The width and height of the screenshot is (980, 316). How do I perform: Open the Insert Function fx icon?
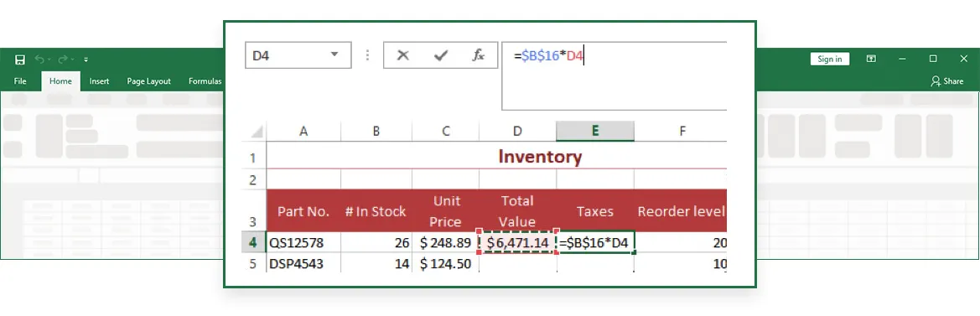click(x=478, y=55)
